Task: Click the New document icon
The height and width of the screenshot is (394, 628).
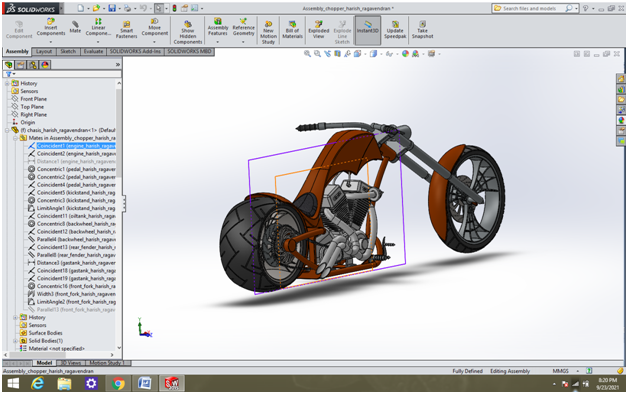Action: pos(81,8)
